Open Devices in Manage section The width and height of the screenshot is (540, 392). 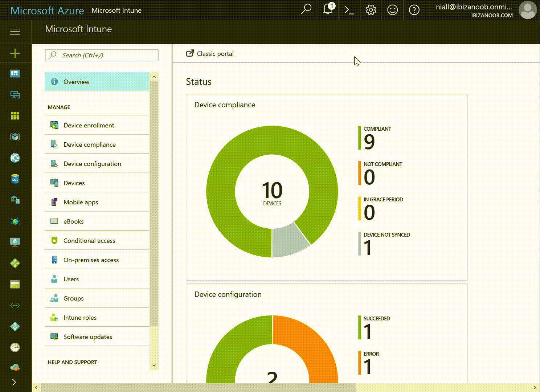[97, 183]
